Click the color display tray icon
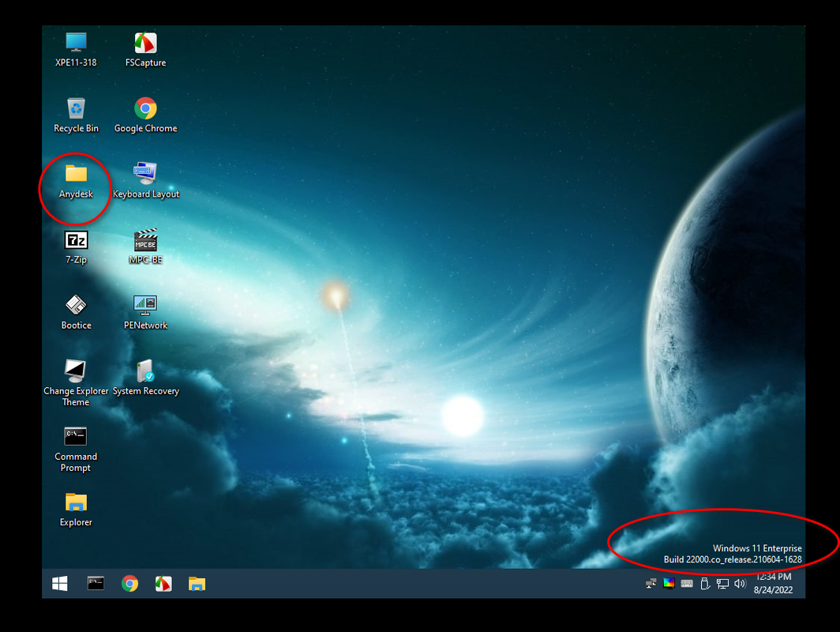 669,583
